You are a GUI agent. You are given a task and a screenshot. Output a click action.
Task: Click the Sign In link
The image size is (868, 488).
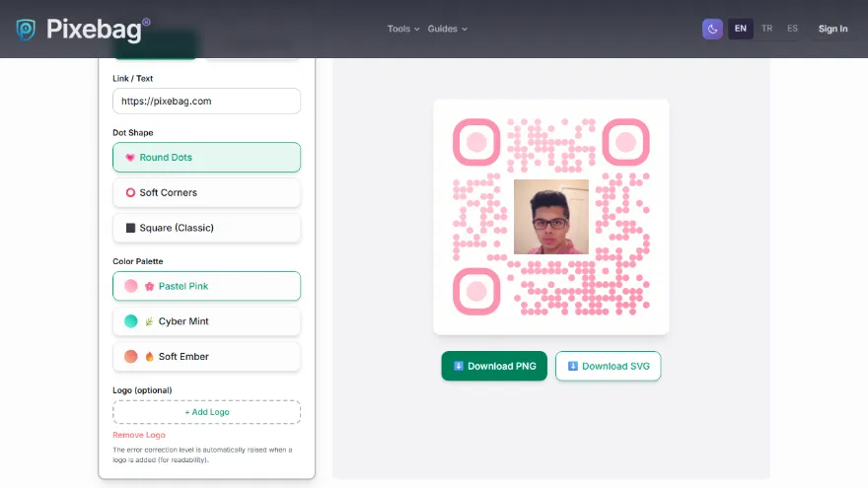pyautogui.click(x=832, y=29)
